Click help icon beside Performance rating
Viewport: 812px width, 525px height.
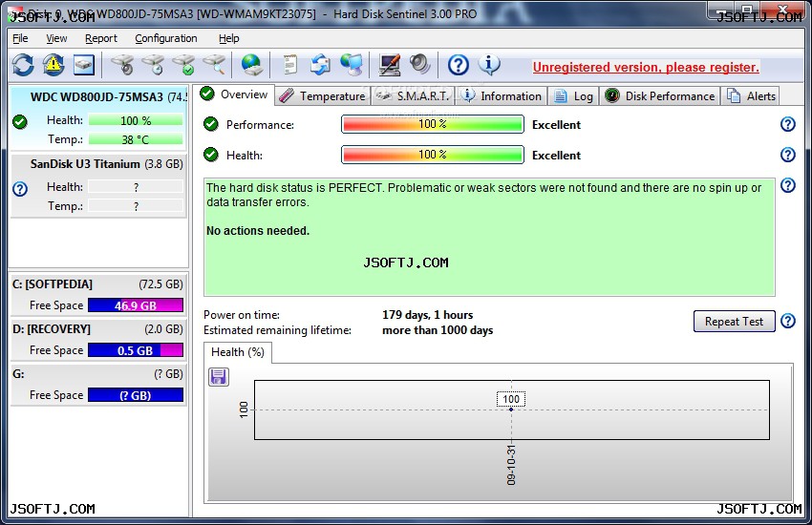[788, 124]
